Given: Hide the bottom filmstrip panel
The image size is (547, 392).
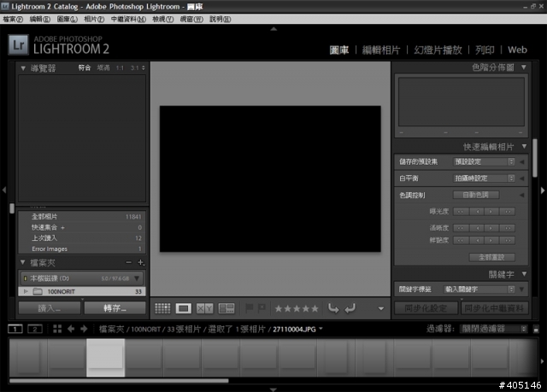Looking at the screenshot, I should point(273,389).
